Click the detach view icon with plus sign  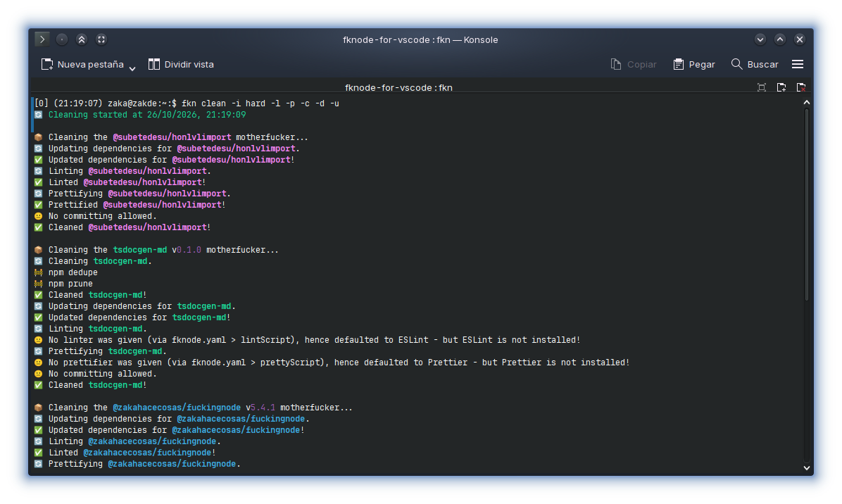(781, 87)
